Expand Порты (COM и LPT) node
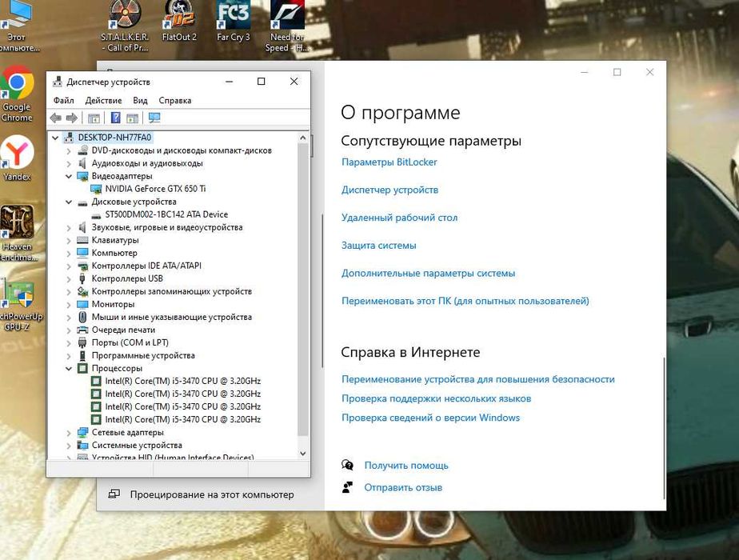 pyautogui.click(x=69, y=343)
